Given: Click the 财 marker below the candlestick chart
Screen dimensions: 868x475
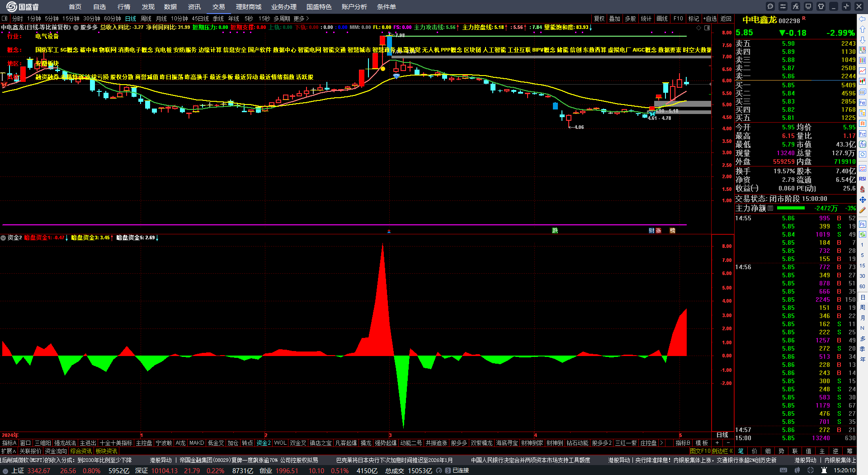Looking at the screenshot, I should coord(651,231).
